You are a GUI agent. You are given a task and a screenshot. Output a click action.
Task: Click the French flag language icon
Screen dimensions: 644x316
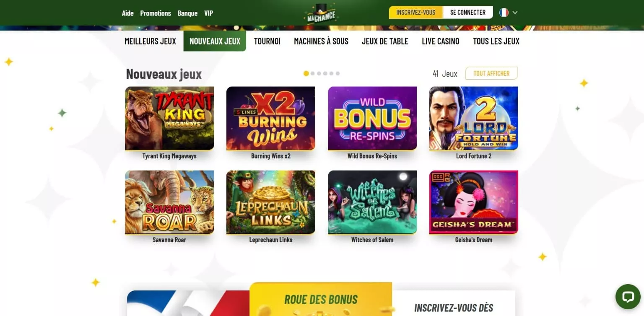point(504,13)
